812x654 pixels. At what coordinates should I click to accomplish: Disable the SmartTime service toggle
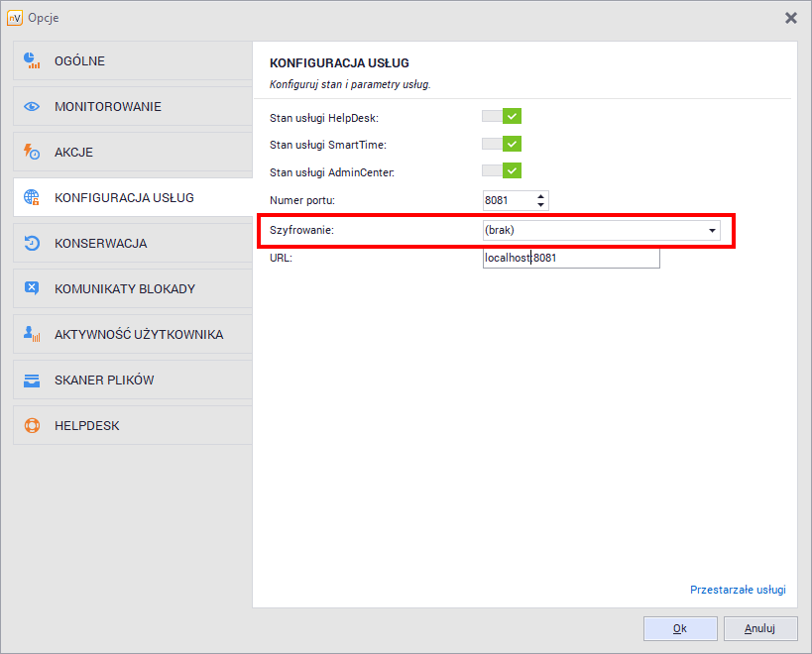click(x=502, y=145)
